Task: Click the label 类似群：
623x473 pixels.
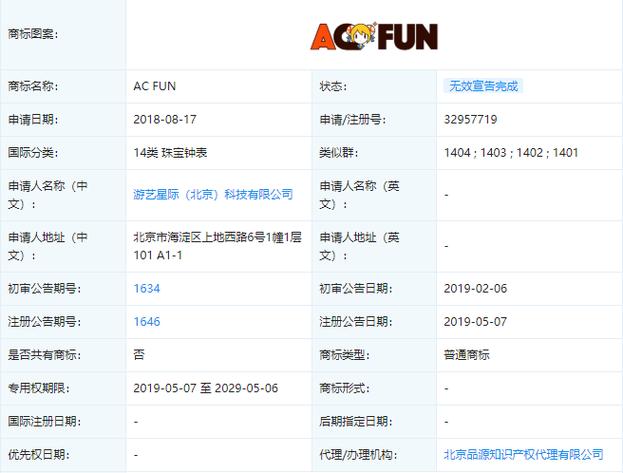Action: point(339,153)
